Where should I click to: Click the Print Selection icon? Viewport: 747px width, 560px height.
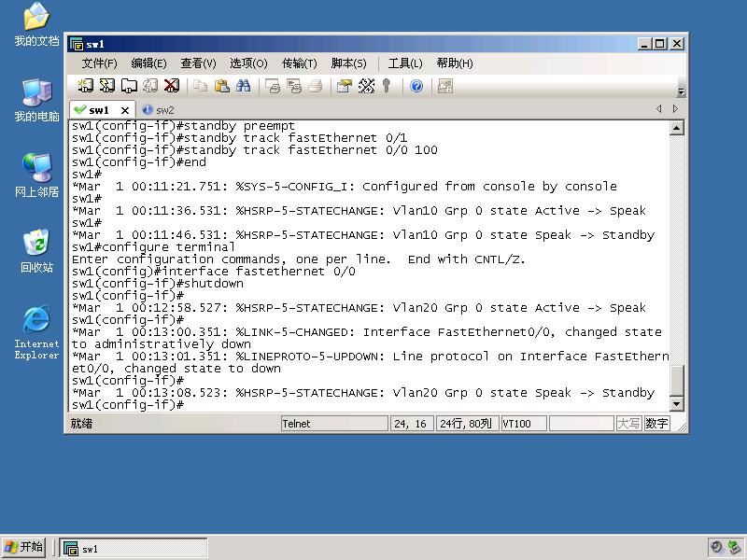point(294,86)
